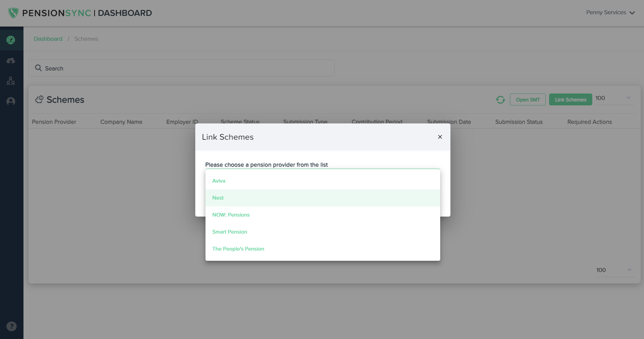Open the top page size 100 dropdown

(614, 98)
